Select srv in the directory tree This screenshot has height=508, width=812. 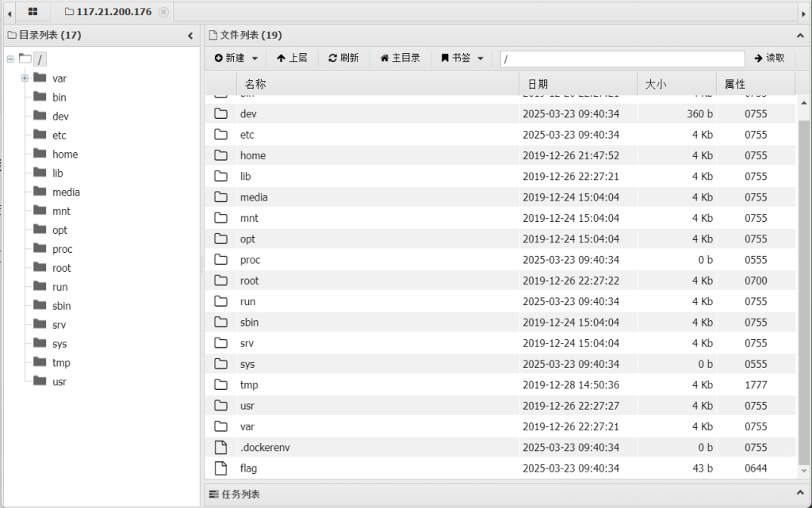click(59, 325)
